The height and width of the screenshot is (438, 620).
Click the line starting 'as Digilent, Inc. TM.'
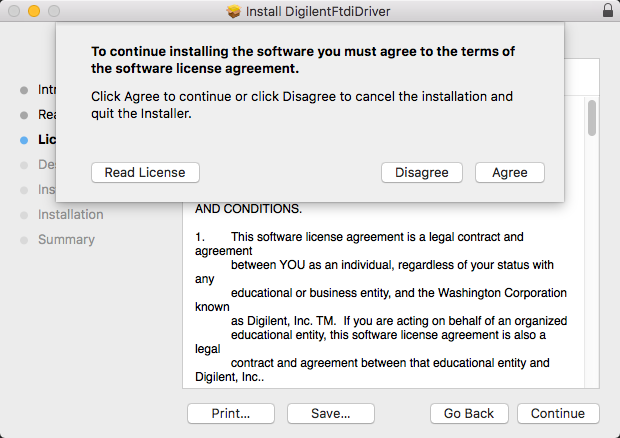399,321
